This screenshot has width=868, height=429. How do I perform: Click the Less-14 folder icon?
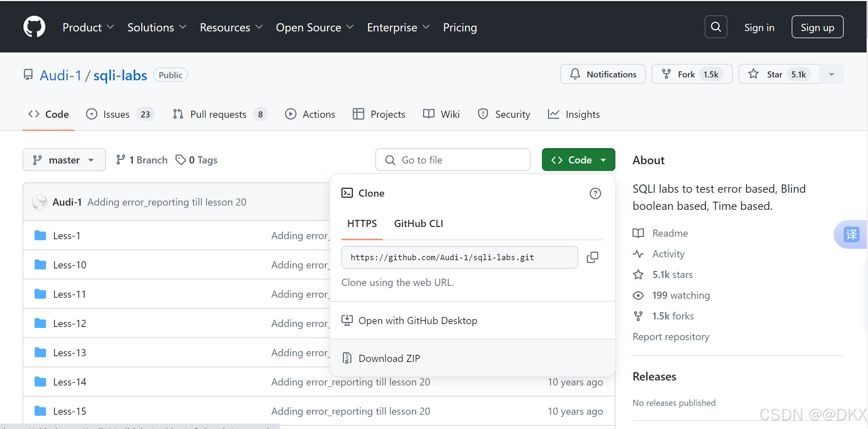(40, 382)
